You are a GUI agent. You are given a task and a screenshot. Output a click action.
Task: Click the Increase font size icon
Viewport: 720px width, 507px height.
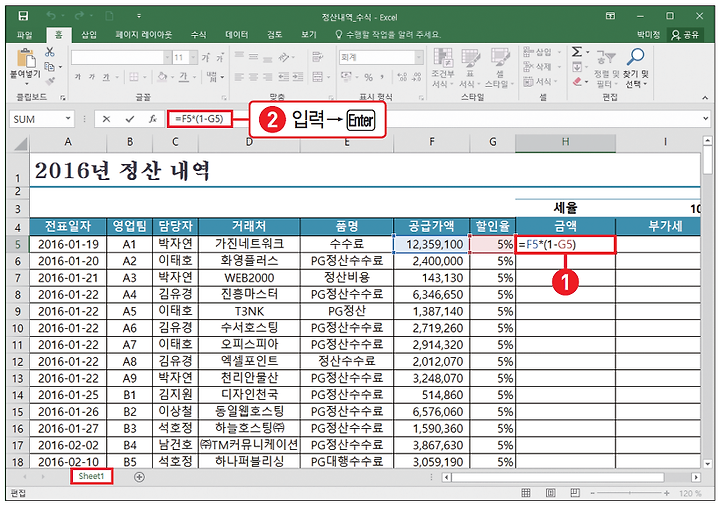coord(205,57)
